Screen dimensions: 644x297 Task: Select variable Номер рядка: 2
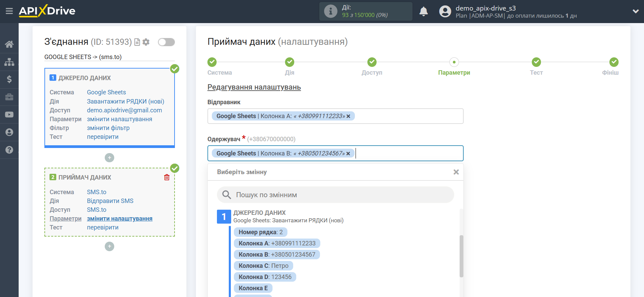(261, 232)
